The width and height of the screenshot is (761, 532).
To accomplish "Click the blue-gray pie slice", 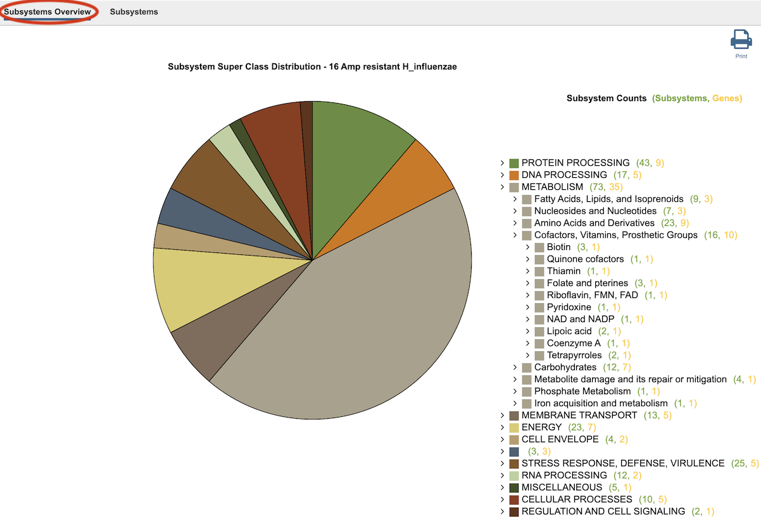I will click(x=209, y=218).
